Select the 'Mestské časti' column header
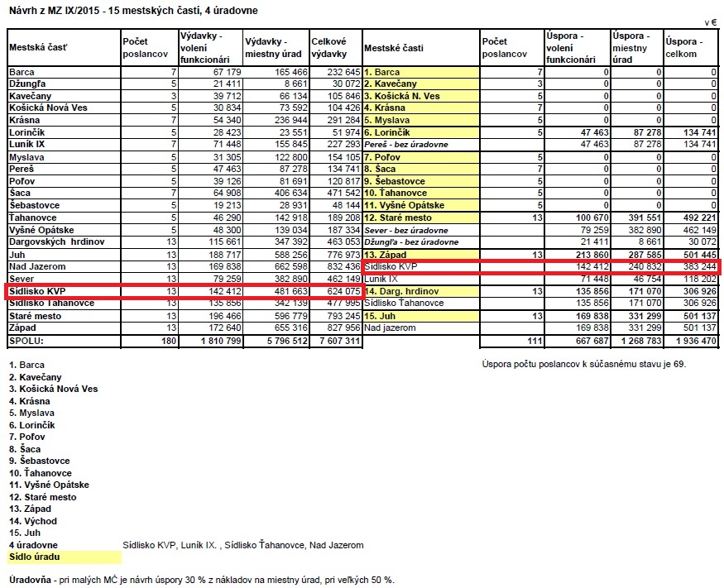The height and width of the screenshot is (588, 724). coord(393,48)
